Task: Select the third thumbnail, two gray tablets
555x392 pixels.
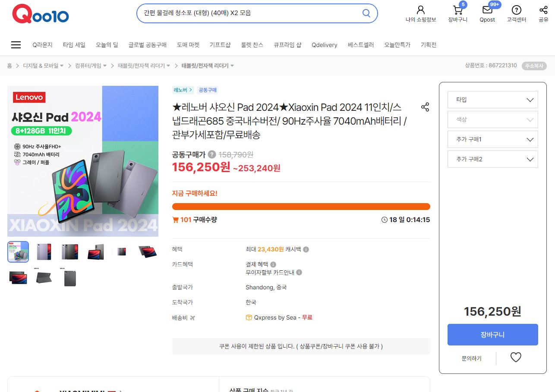Action: (70, 252)
